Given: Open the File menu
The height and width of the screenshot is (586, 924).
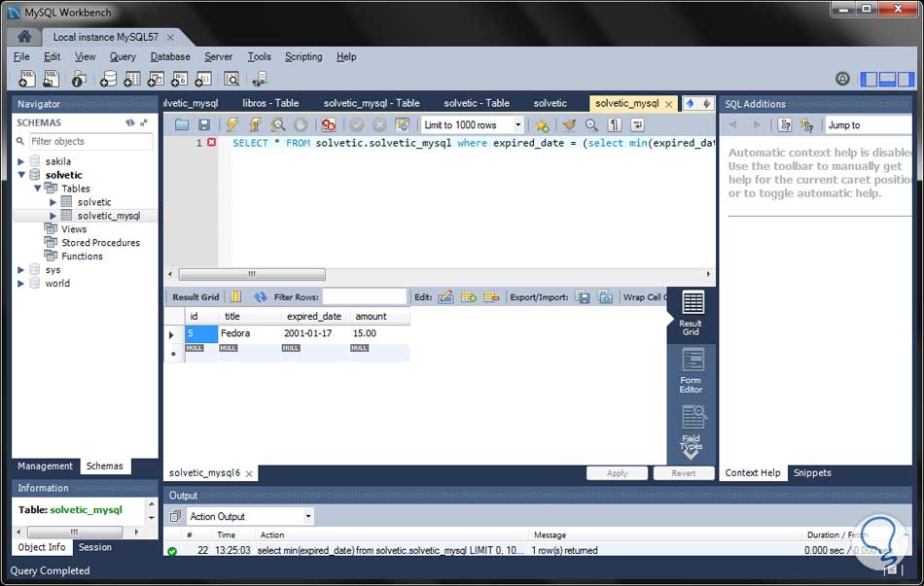Looking at the screenshot, I should [21, 56].
